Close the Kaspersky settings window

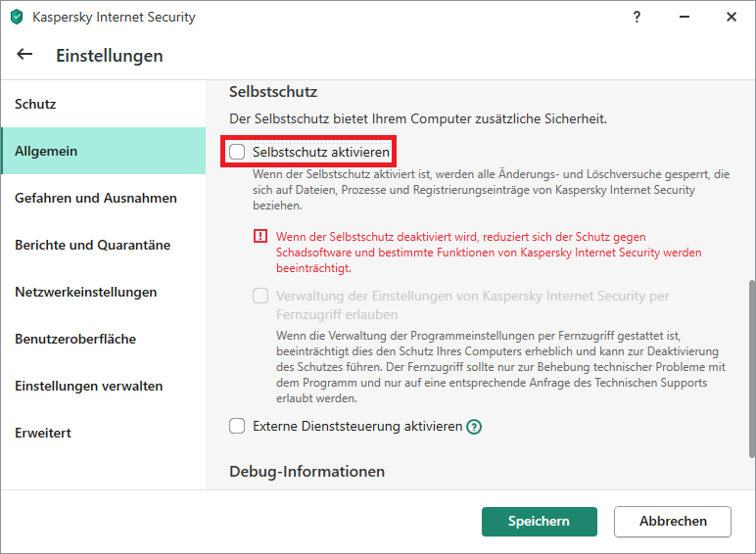click(x=732, y=17)
